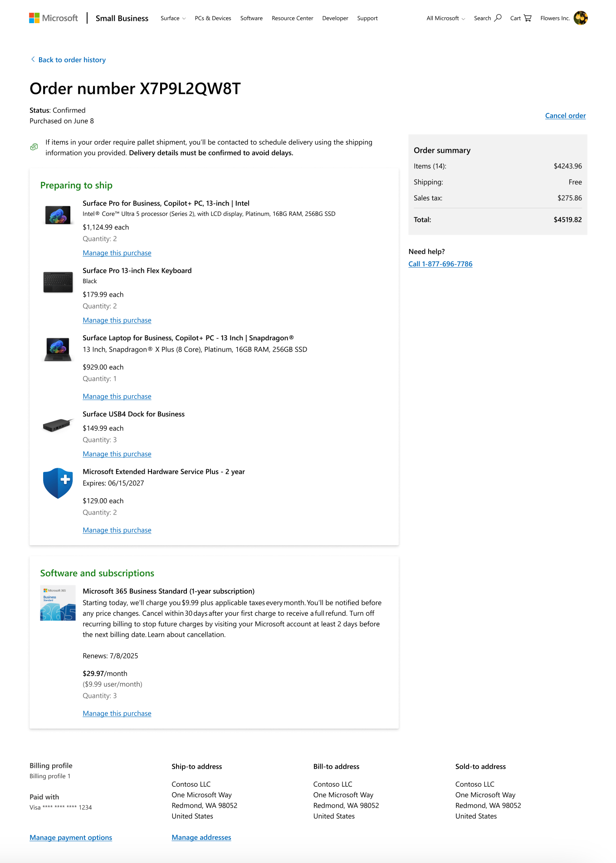
Task: Click the Extended Hardware Service shield icon
Action: 58,483
